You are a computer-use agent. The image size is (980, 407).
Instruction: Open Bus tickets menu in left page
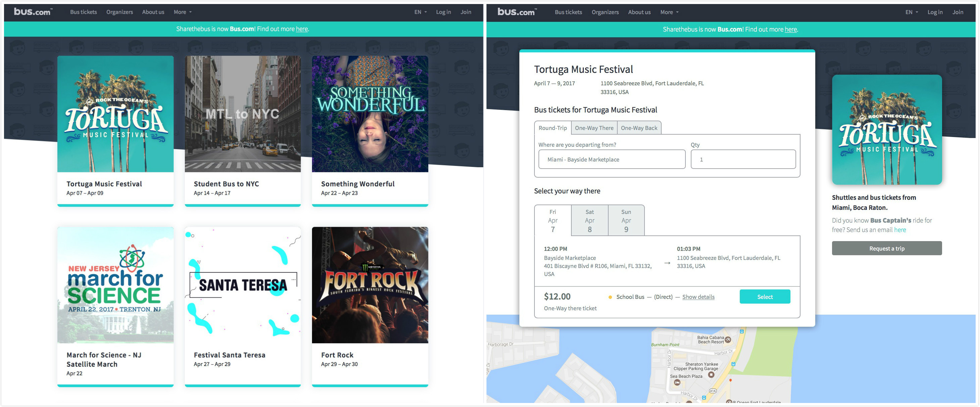(83, 12)
